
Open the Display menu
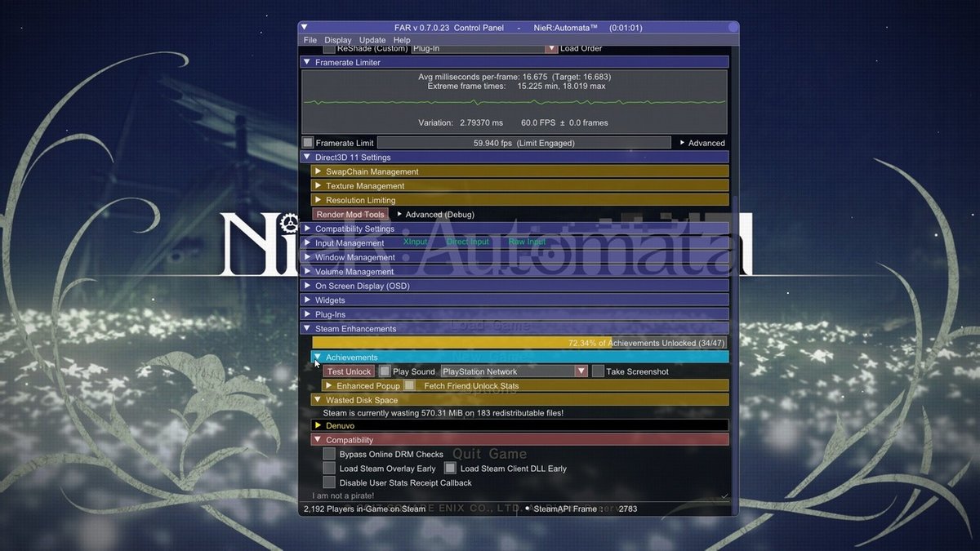(x=337, y=39)
